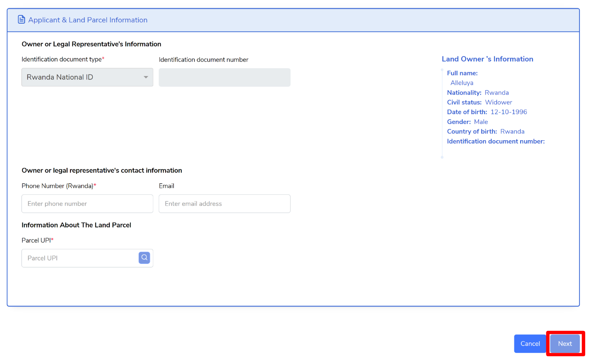This screenshot has width=591, height=364.
Task: Click the Gender value Male
Action: [x=481, y=122]
